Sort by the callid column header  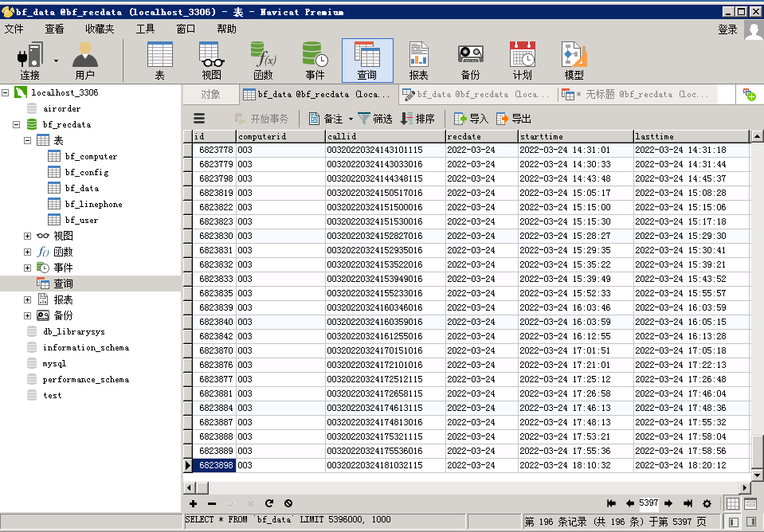[386, 136]
